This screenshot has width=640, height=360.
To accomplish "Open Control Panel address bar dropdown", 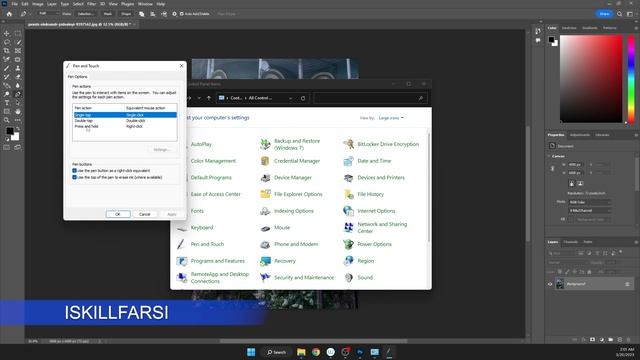I will pyautogui.click(x=290, y=98).
